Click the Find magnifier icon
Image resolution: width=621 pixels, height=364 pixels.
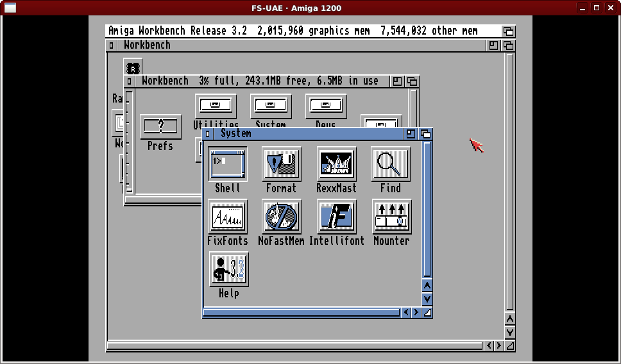coord(391,164)
